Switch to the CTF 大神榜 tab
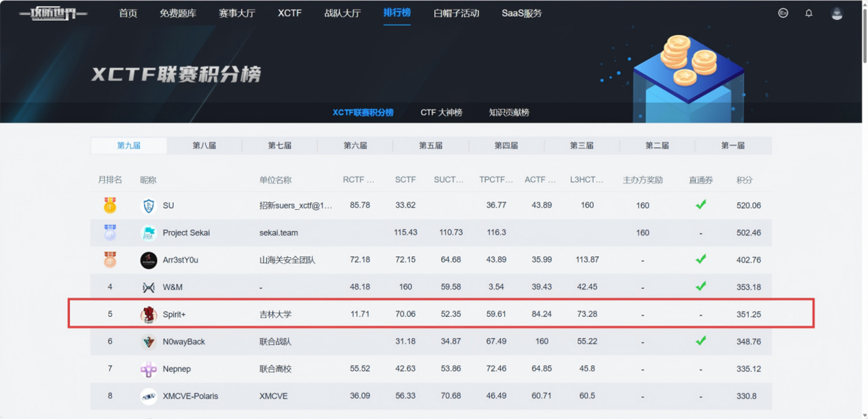This screenshot has height=419, width=868. (x=441, y=112)
